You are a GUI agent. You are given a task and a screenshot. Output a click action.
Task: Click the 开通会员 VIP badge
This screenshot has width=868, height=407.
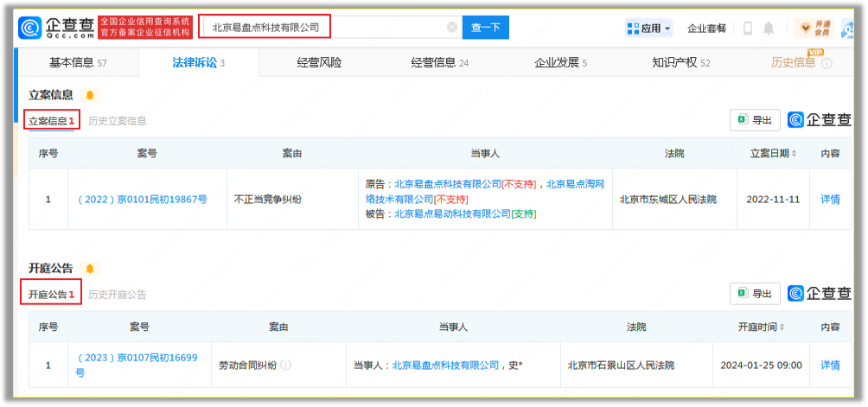coord(814,28)
